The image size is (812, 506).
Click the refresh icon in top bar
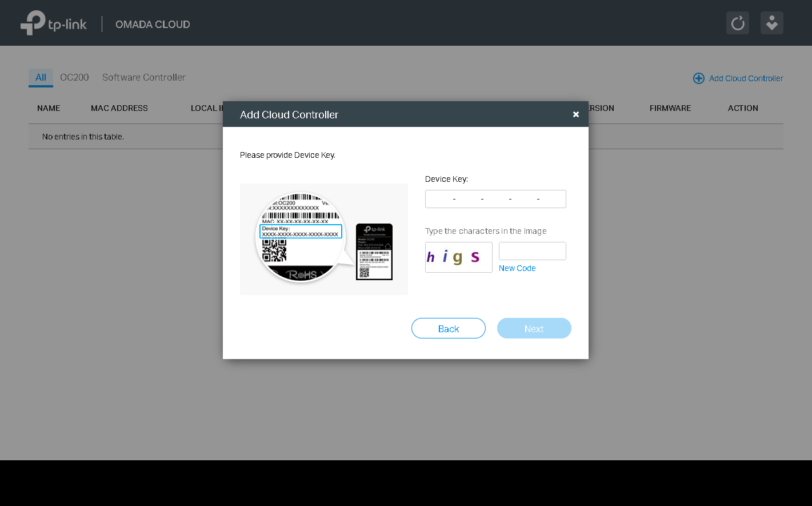pyautogui.click(x=738, y=23)
